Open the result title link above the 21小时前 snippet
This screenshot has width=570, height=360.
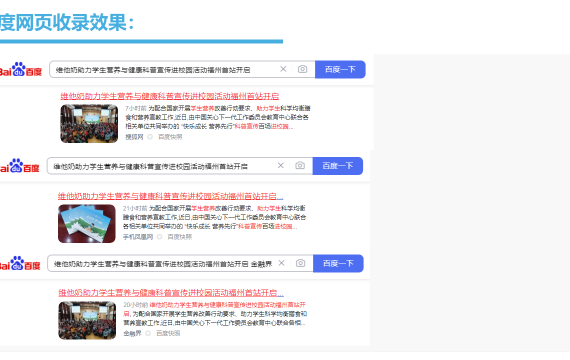[170, 196]
